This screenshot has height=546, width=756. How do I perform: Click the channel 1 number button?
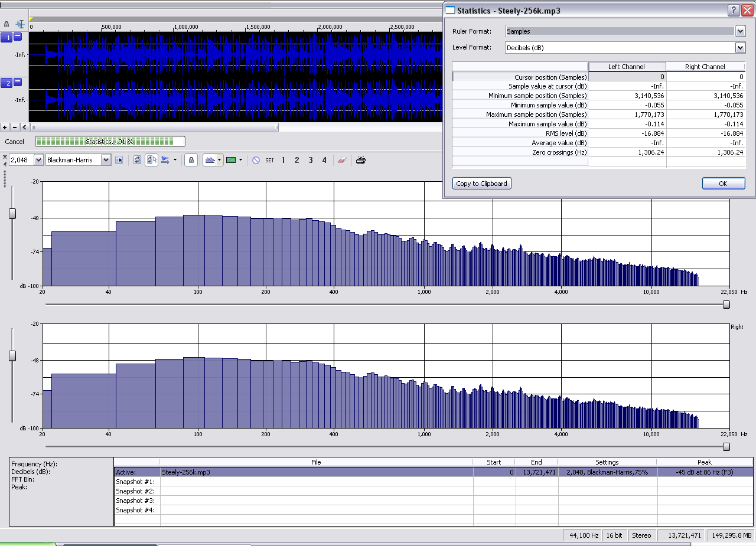(6, 38)
